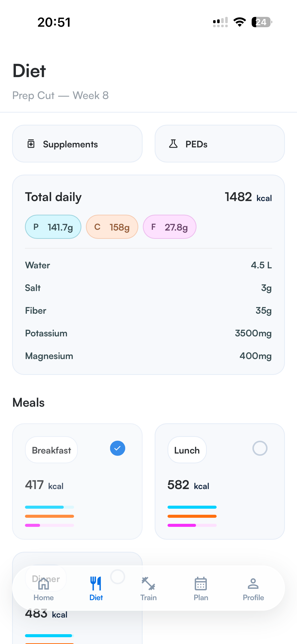Open the Lunch meal label
This screenshot has width=297, height=644.
[187, 450]
